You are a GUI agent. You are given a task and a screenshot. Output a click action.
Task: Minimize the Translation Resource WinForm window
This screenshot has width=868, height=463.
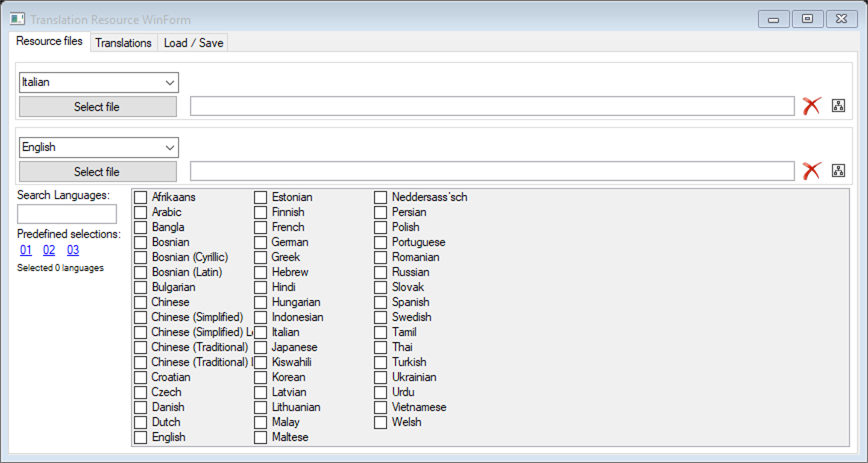(x=773, y=19)
